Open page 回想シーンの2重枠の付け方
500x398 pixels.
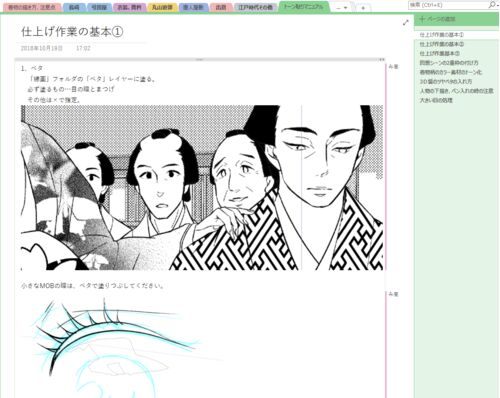click(x=449, y=63)
